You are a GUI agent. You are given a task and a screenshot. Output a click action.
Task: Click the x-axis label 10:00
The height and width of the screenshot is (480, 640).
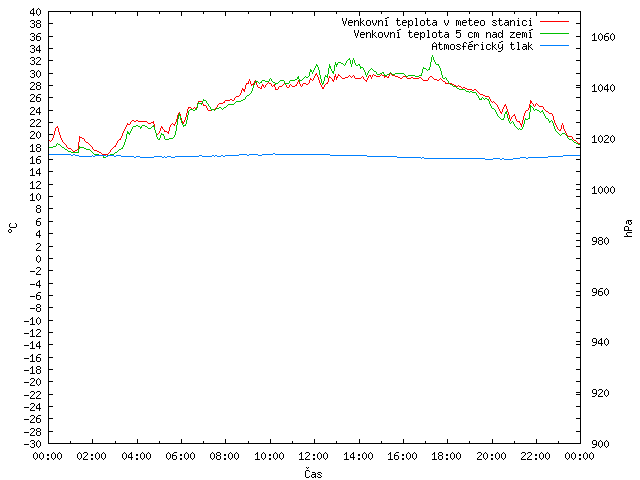[269, 456]
